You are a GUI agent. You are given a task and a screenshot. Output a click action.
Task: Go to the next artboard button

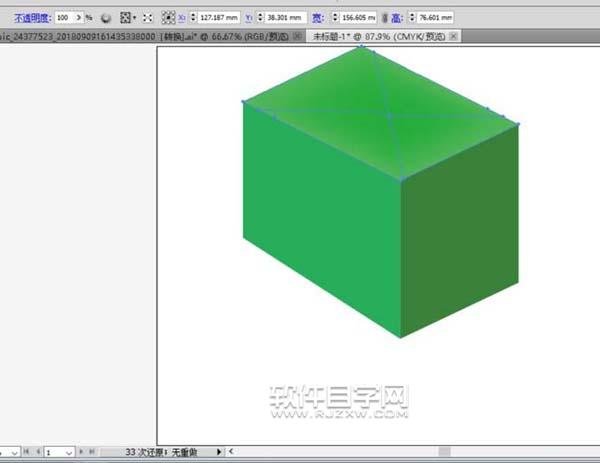pyautogui.click(x=81, y=452)
